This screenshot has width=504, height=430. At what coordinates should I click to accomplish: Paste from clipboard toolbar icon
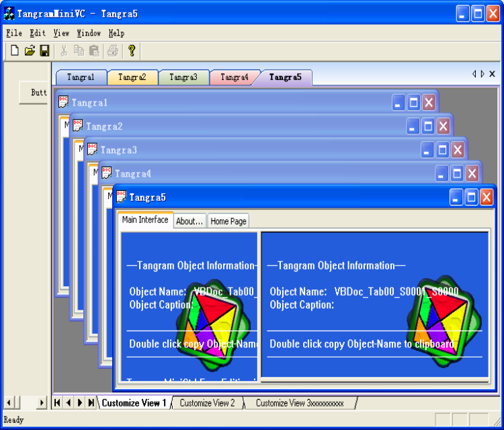(94, 51)
